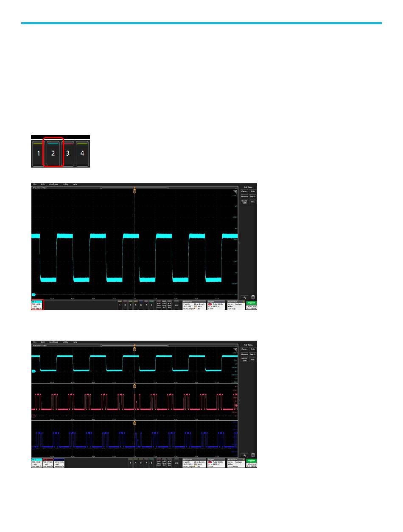The image size is (403, 532).
Task: Open Trigger badge in three-waveform screenshot
Action: [216, 463]
